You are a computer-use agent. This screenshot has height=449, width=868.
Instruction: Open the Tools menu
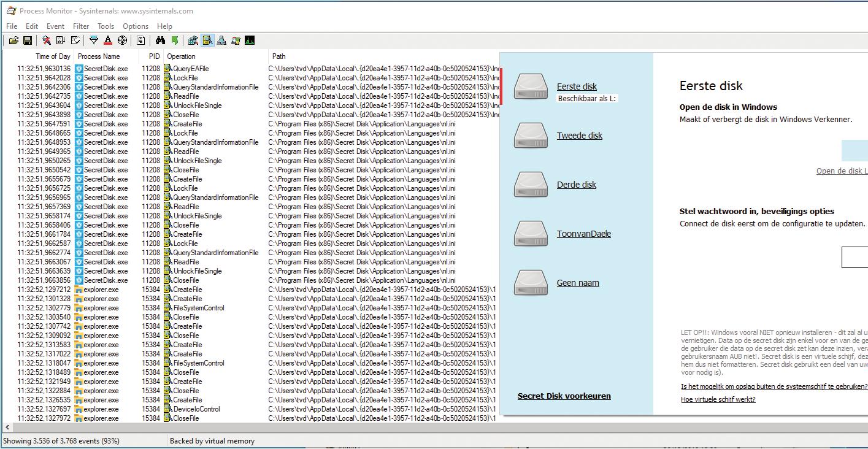tap(106, 26)
